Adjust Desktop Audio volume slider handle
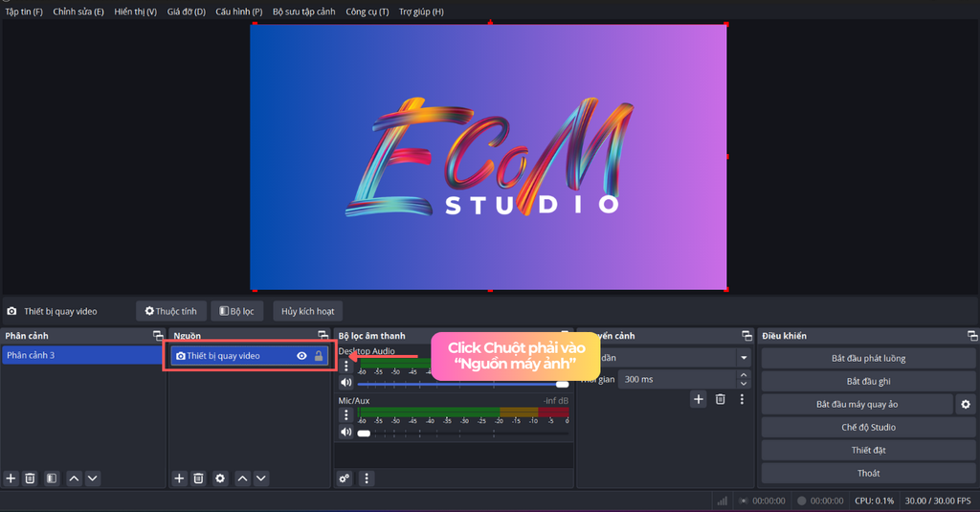The image size is (980, 512). click(x=562, y=384)
